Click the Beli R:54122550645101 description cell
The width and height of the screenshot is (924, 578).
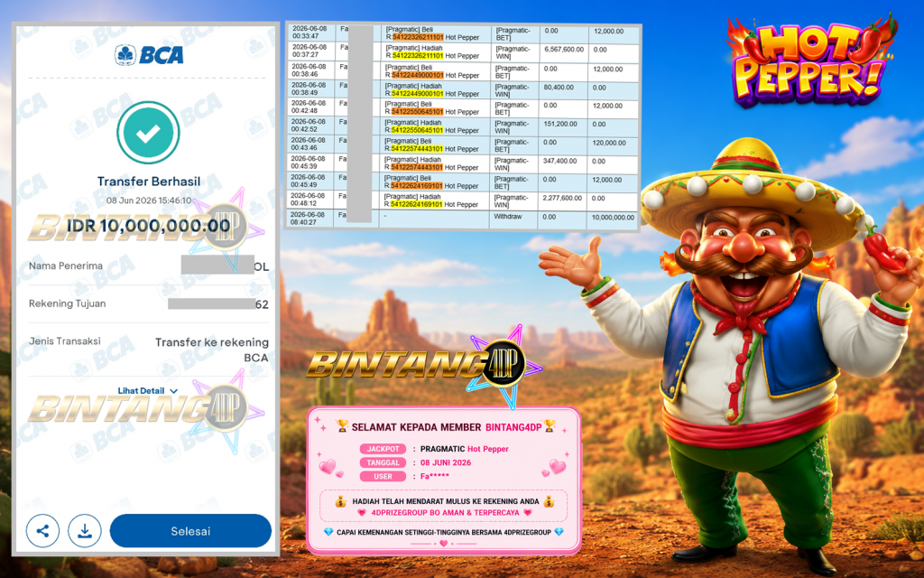pos(433,108)
